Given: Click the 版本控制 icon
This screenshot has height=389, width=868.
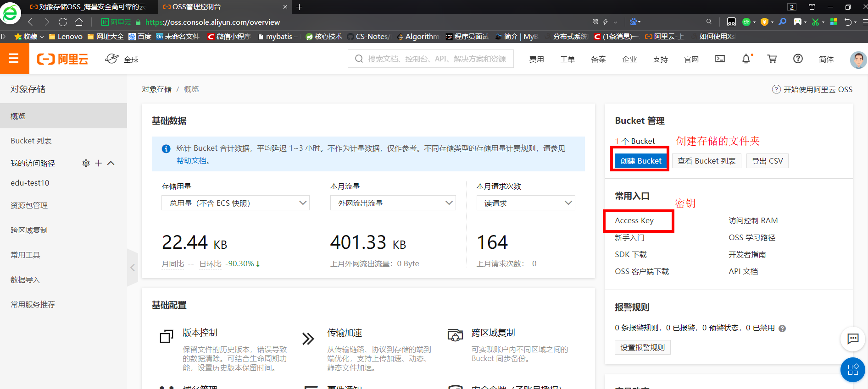Looking at the screenshot, I should [x=167, y=336].
